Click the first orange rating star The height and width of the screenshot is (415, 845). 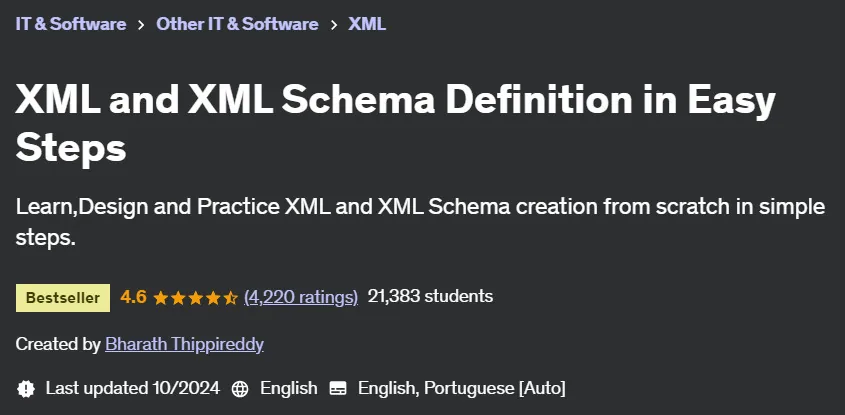coord(161,298)
